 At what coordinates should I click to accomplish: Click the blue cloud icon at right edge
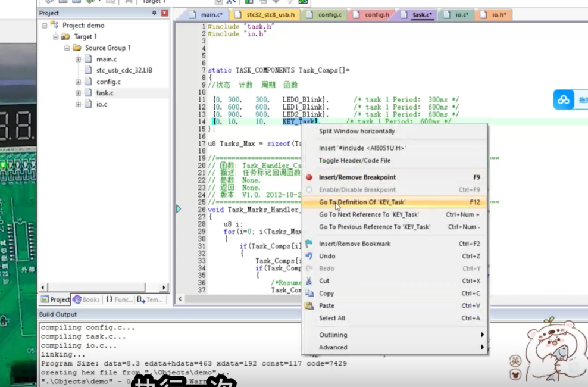click(x=563, y=100)
